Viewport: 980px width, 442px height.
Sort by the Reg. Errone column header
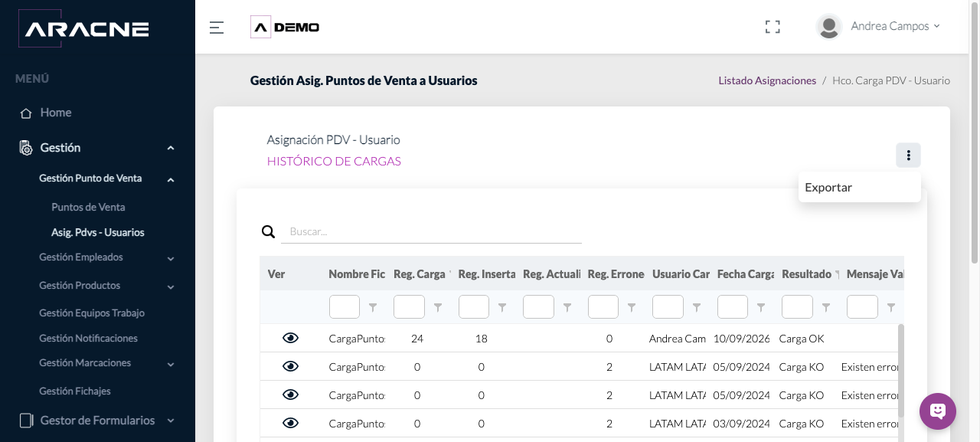pyautogui.click(x=616, y=274)
